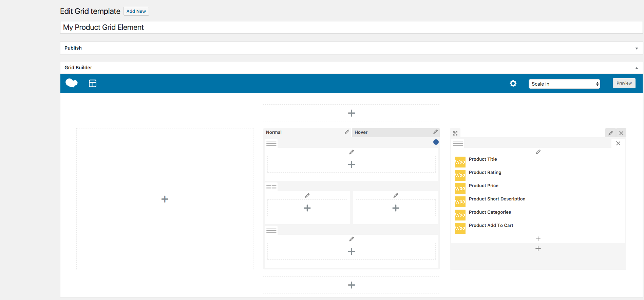Screen dimensions: 644x300
Task: Open the Scale in animation dropdown
Action: pyautogui.click(x=564, y=84)
